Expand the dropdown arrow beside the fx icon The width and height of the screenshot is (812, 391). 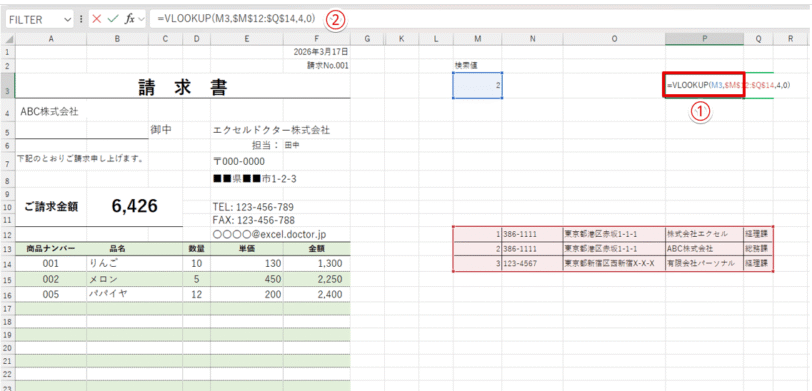point(141,19)
